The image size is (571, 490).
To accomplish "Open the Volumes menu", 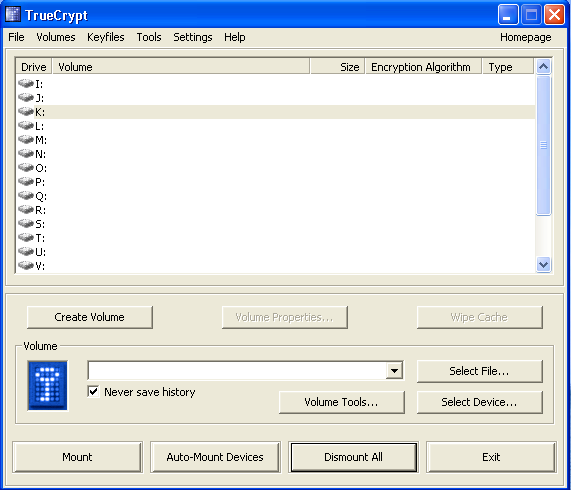I will [56, 37].
